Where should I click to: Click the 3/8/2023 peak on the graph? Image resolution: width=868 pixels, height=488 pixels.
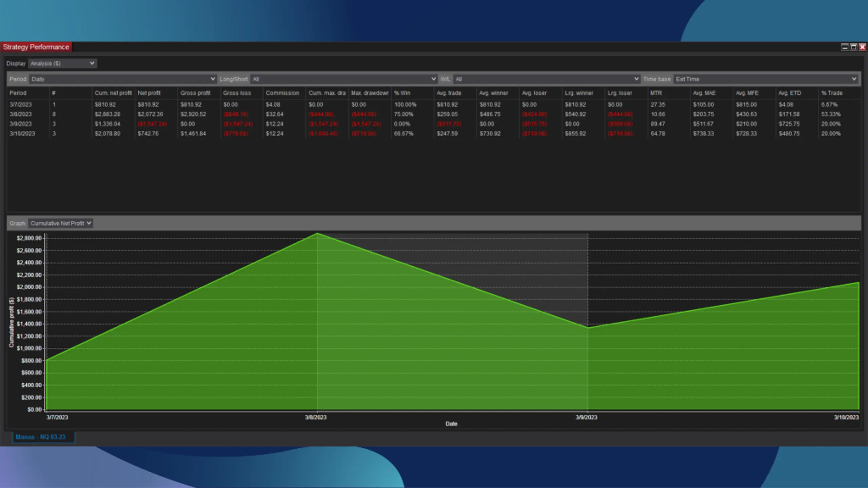click(x=317, y=233)
